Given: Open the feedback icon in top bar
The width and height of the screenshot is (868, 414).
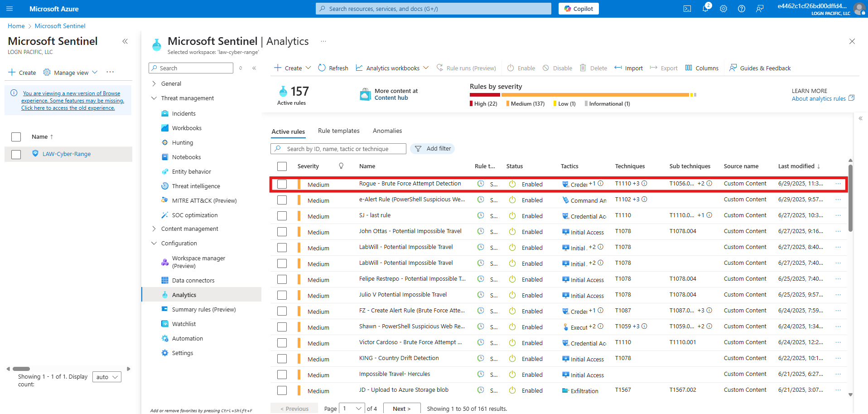Looking at the screenshot, I should tap(760, 9).
